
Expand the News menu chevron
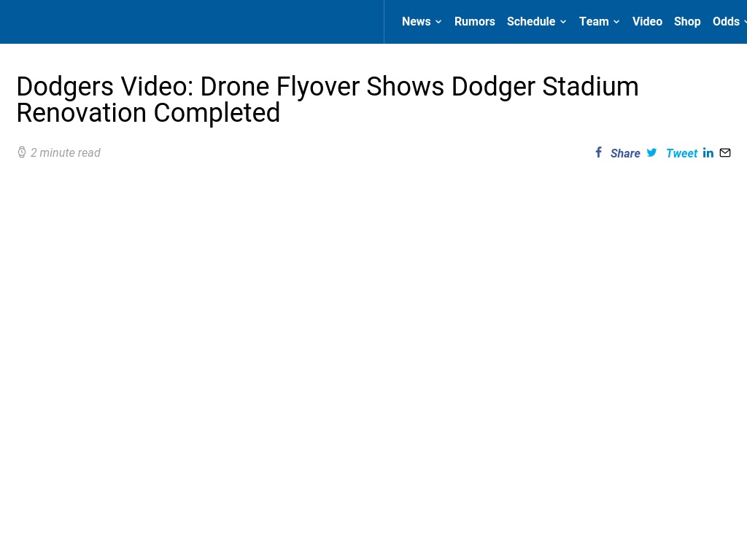tap(438, 22)
